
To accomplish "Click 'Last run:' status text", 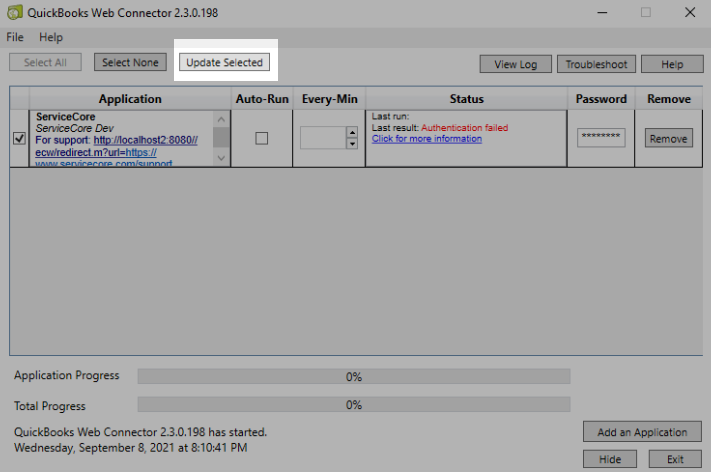I will pos(390,116).
